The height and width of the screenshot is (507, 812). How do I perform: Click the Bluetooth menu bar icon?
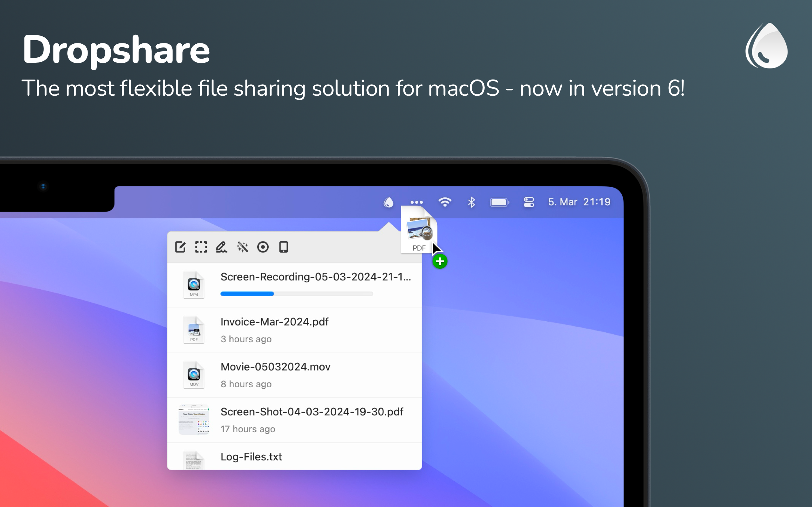[471, 202]
